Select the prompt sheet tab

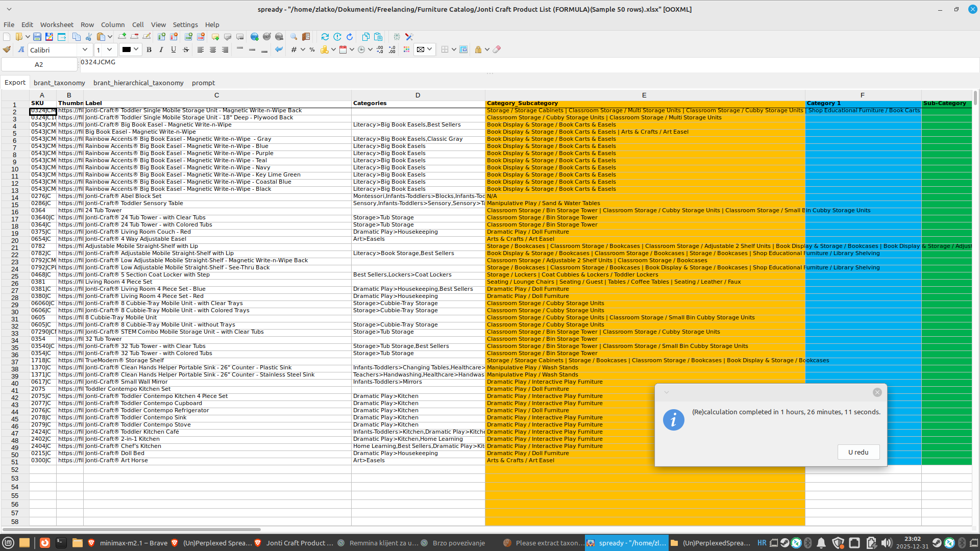[x=203, y=83]
